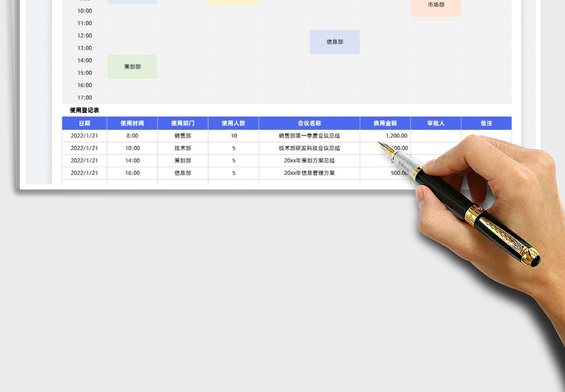This screenshot has width=565, height=392.
Task: Select the 使用部门 header cell
Action: pos(183,123)
